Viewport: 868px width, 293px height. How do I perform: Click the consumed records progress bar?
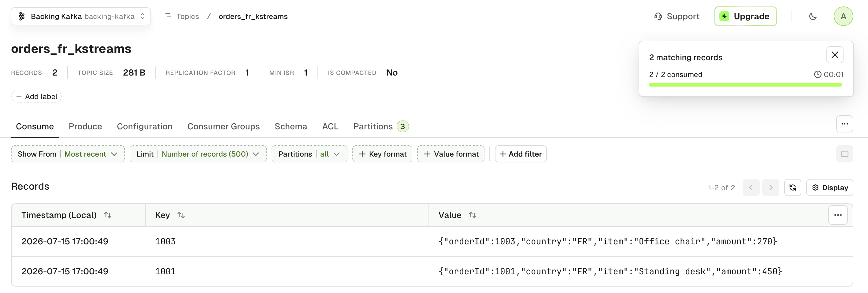[x=745, y=85]
